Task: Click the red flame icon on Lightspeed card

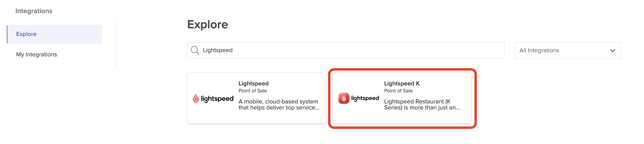Action: pos(196,99)
